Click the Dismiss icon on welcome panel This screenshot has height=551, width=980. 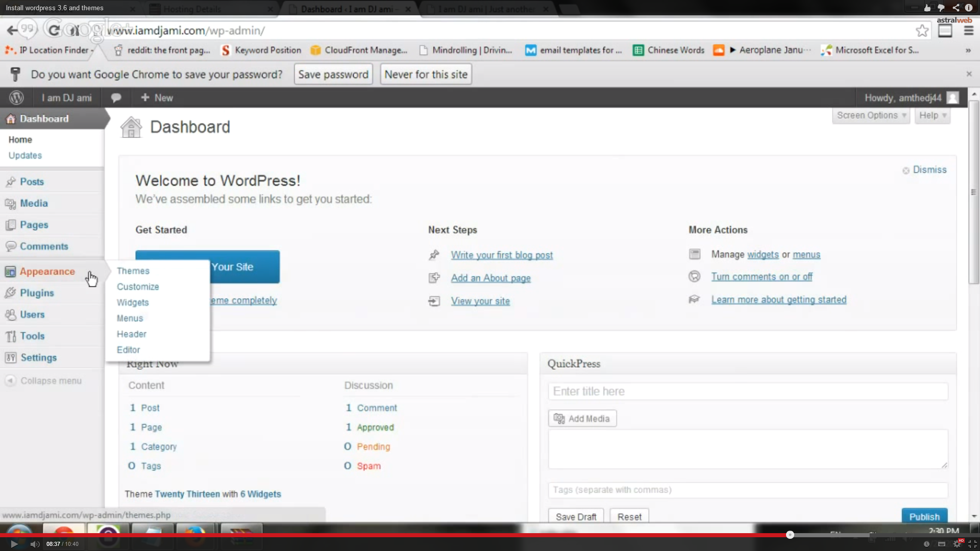905,170
